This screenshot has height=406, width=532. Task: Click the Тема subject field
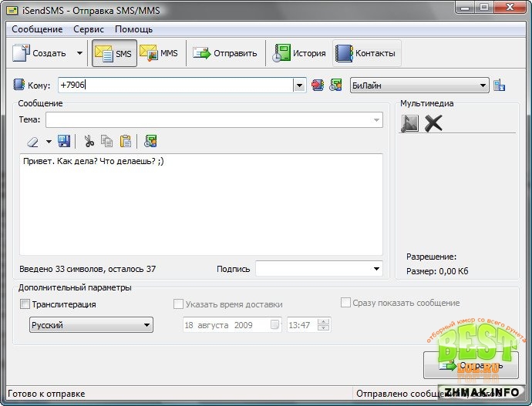coord(214,120)
